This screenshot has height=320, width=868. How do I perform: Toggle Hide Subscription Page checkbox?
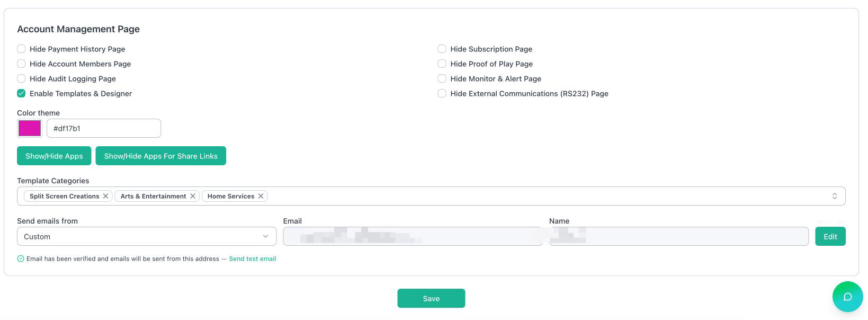(442, 49)
